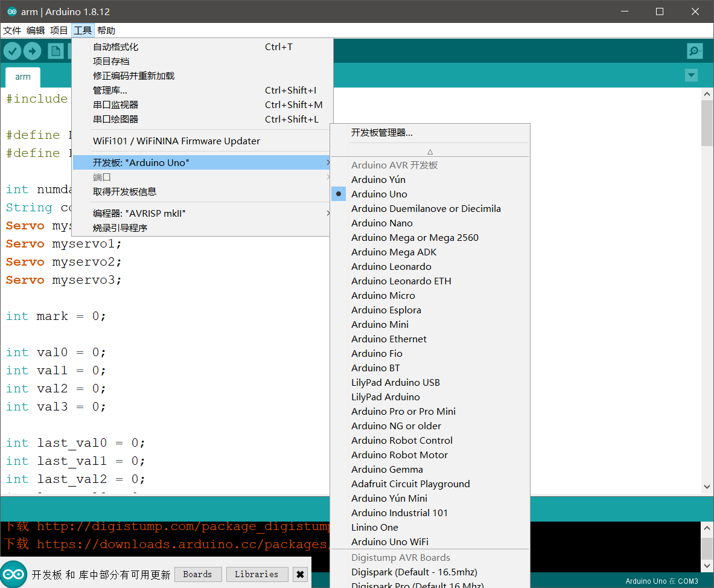Select Arduino Yún board
Image resolution: width=714 pixels, height=588 pixels.
[430, 179]
